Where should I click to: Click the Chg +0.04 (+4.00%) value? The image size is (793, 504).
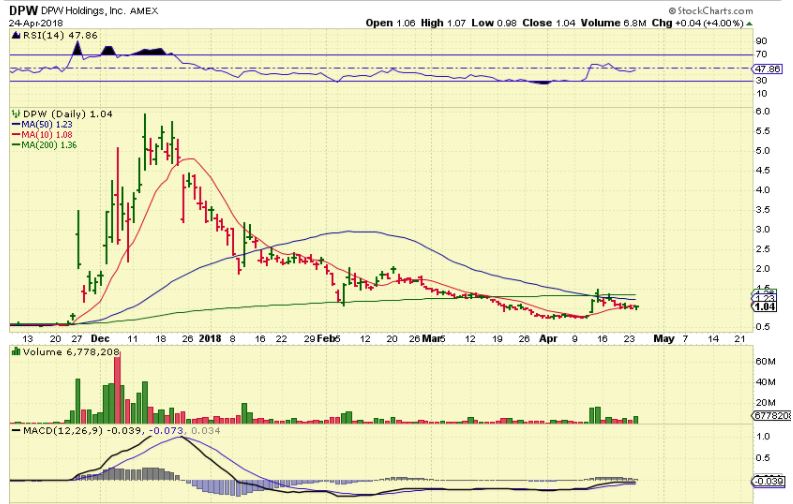click(x=697, y=23)
